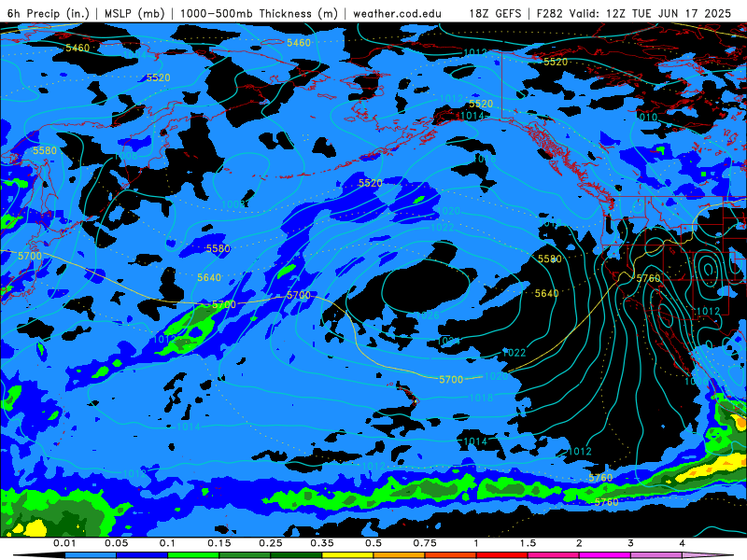This screenshot has height=560, width=747.
Task: Pick the pink 1.5–2 legend swatch
Action: tap(554, 555)
